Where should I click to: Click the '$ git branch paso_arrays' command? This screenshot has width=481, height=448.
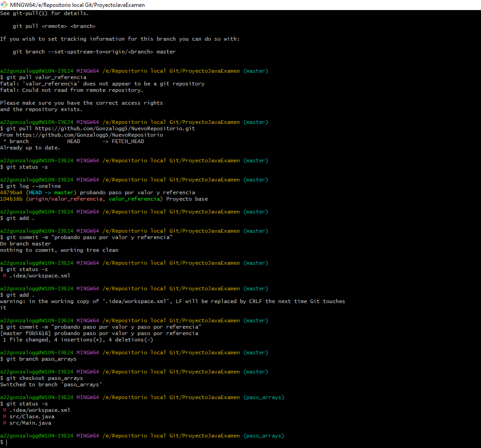(38, 359)
